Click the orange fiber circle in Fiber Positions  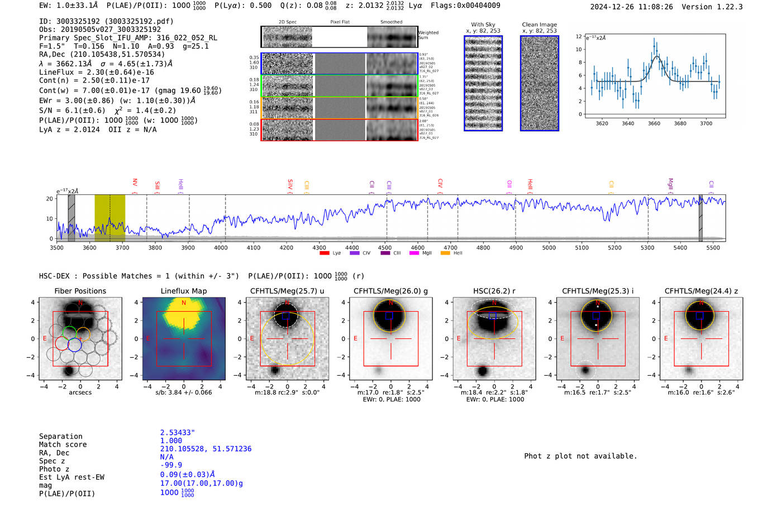[x=82, y=334]
